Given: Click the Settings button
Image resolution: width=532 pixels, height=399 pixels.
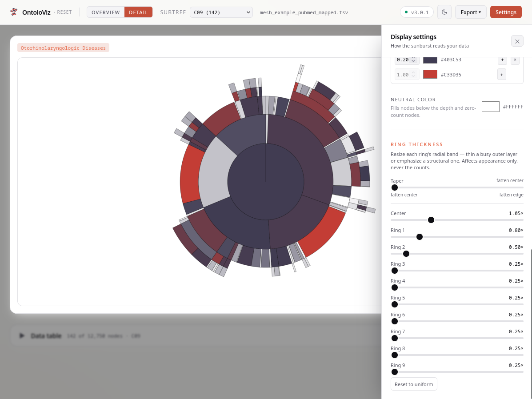Looking at the screenshot, I should click(505, 12).
